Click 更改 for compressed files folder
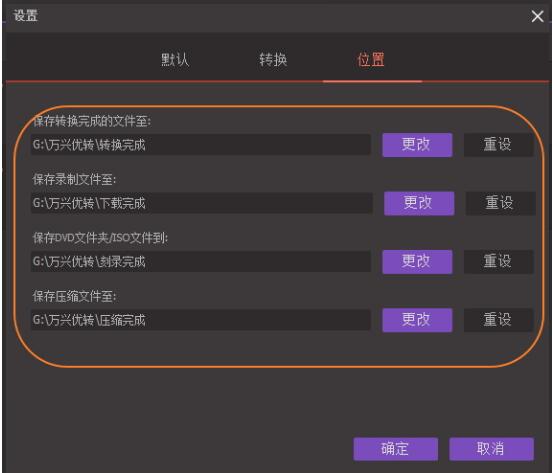The height and width of the screenshot is (473, 553). pyautogui.click(x=417, y=320)
